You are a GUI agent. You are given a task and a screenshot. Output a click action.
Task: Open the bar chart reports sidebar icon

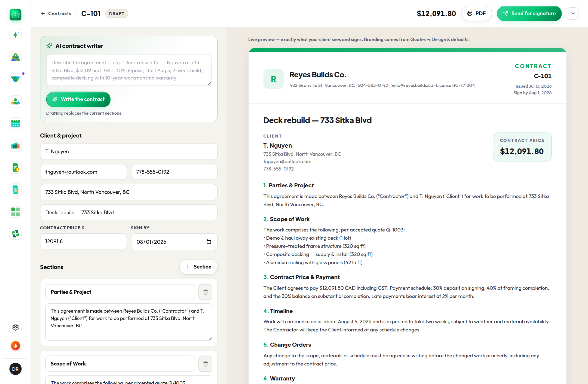[16, 145]
